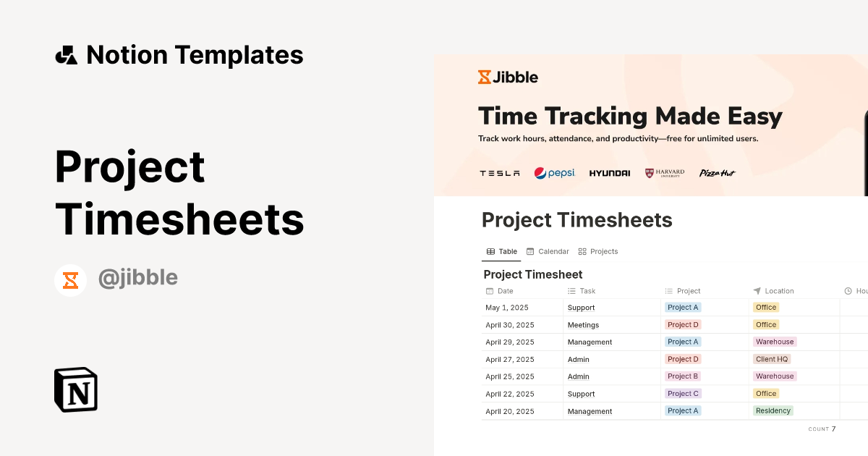Click the Location column filter icon

tap(758, 290)
